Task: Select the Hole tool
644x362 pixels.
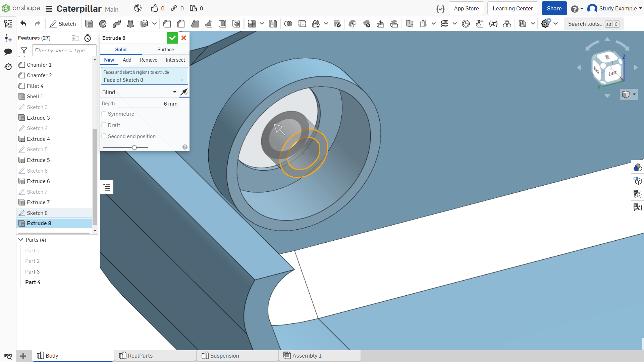Action: pos(236,23)
